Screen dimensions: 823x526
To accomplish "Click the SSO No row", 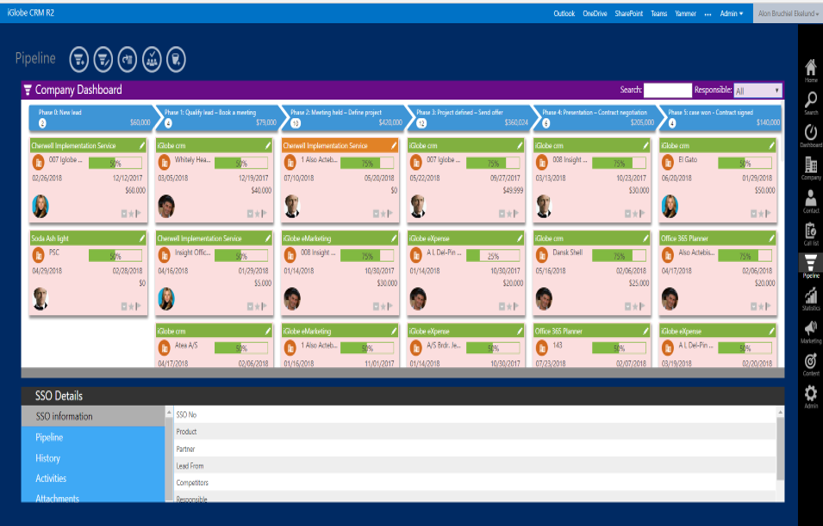I will click(x=476, y=415).
